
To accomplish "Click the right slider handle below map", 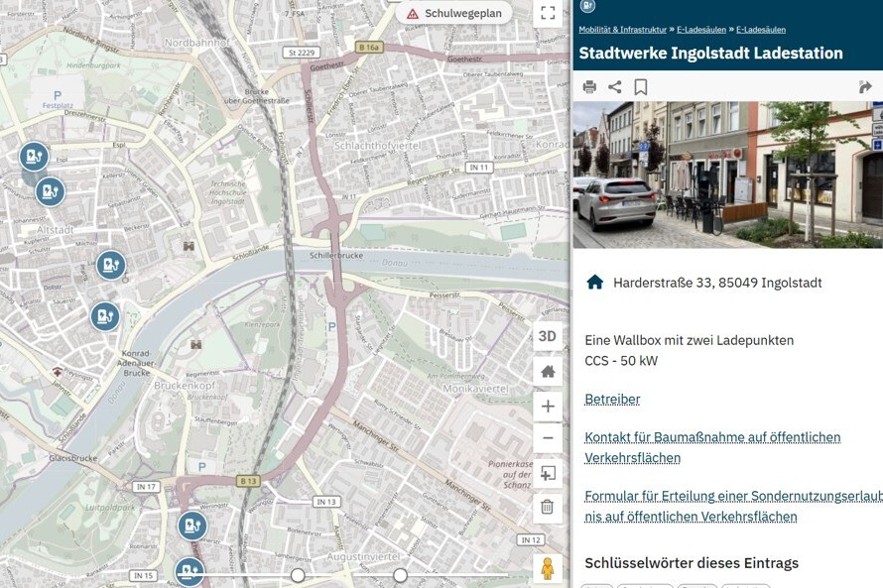I will [401, 576].
